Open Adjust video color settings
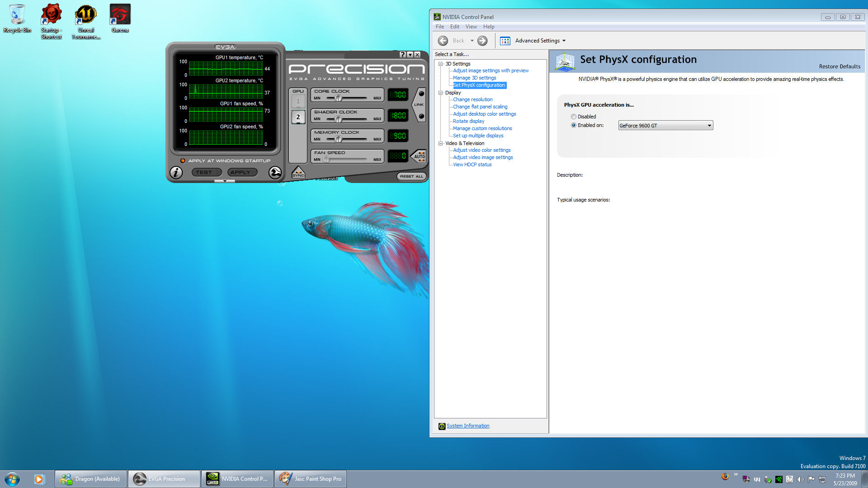 click(x=481, y=150)
